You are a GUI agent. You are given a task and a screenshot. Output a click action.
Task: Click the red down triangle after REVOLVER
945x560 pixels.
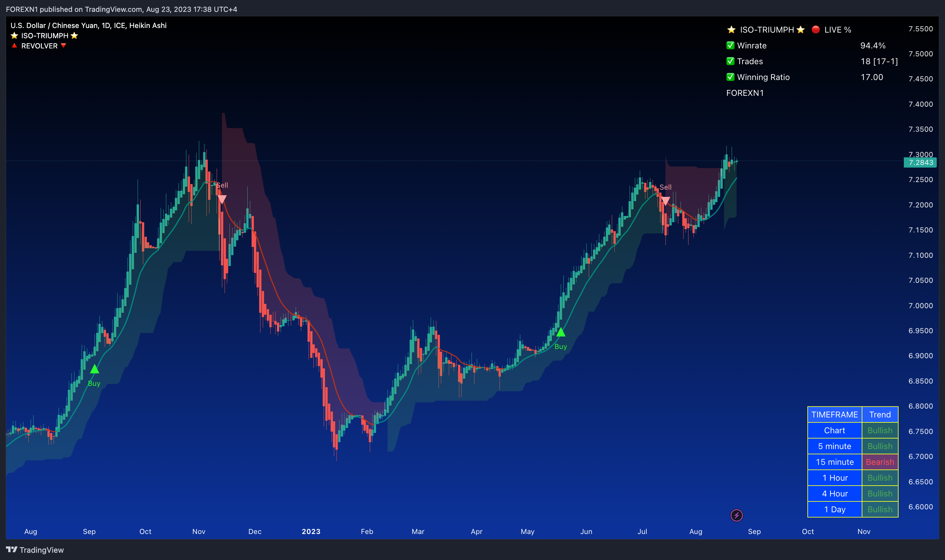point(64,46)
